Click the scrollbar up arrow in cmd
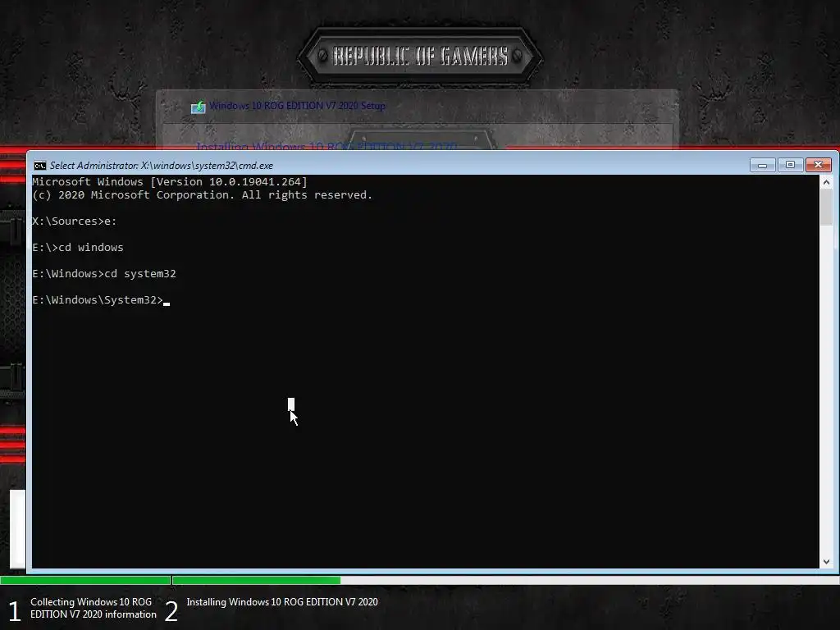Screen dimensions: 840x630 826,183
